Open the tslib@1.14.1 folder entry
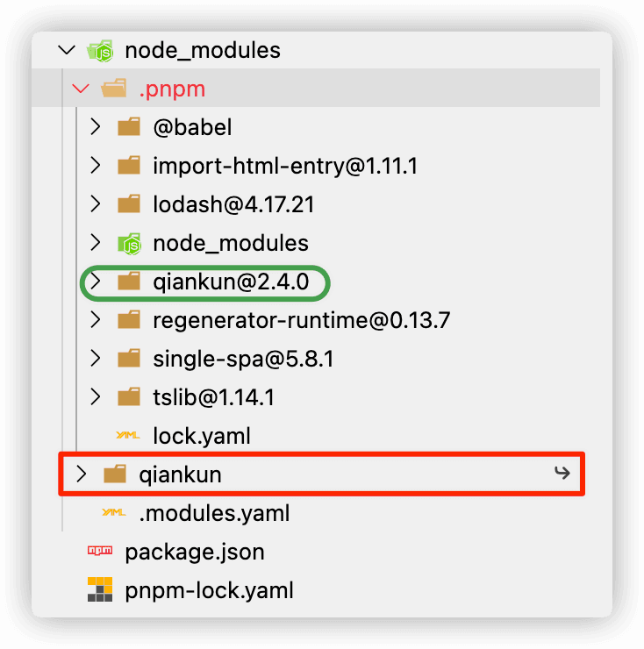 pyautogui.click(x=213, y=397)
